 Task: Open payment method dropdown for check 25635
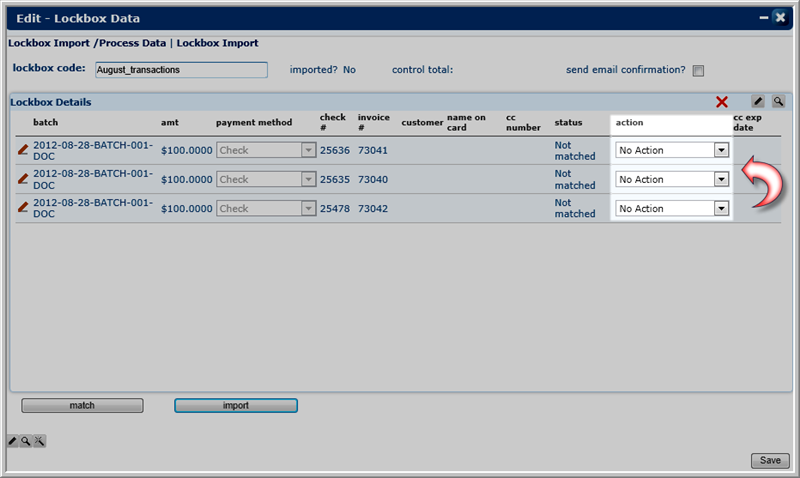[x=266, y=179]
